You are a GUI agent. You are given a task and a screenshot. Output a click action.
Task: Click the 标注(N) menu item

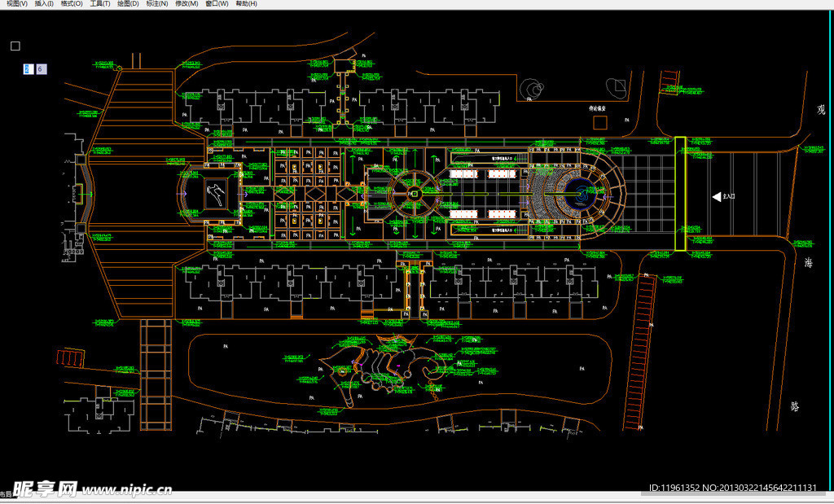coord(156,4)
